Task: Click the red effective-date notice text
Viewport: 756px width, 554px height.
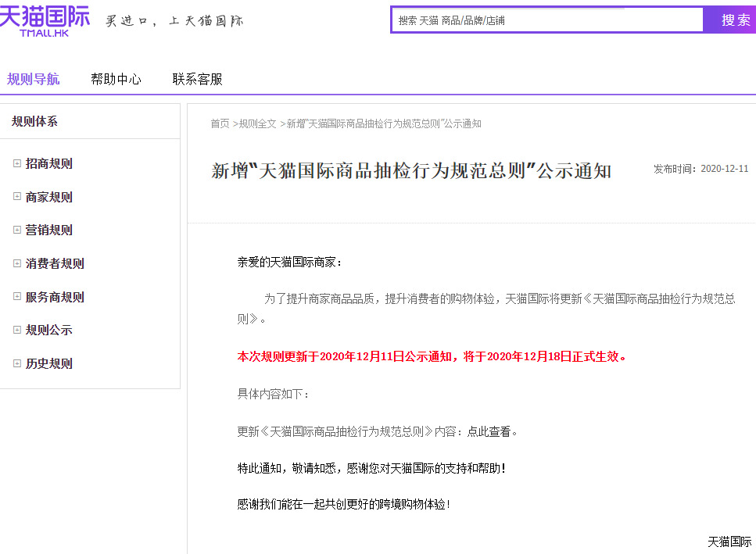Action: [432, 356]
